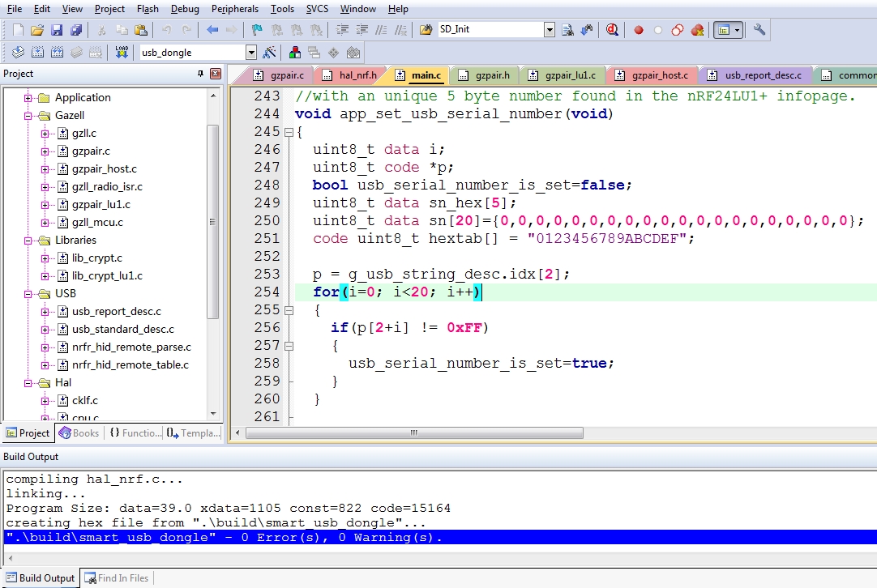This screenshot has height=588, width=877.
Task: Collapse the Gazell group in tree
Action: pos(28,116)
